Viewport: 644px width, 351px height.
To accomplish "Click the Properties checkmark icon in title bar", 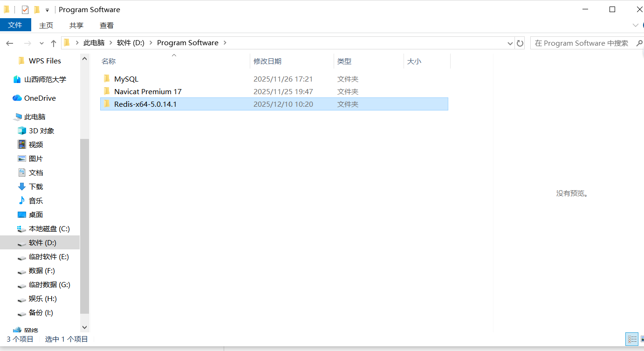I will (x=25, y=9).
